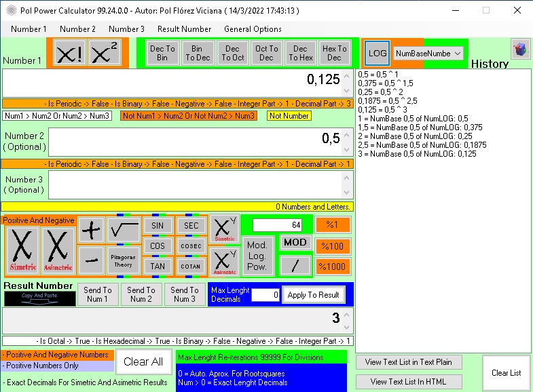Viewport: 533px width, 392px height.
Task: Click Oct To Dec conversion button
Action: (266, 54)
